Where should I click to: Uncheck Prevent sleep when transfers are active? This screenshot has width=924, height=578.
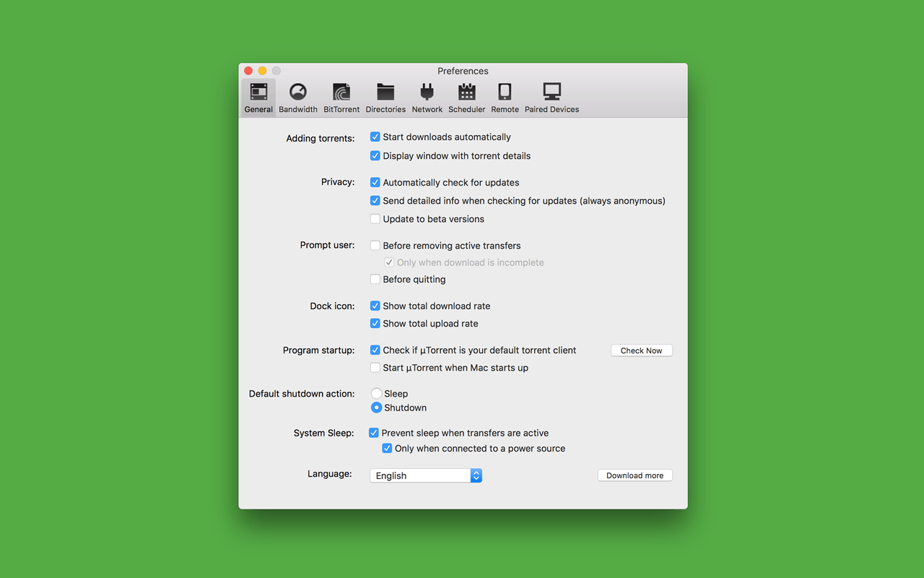pos(374,433)
